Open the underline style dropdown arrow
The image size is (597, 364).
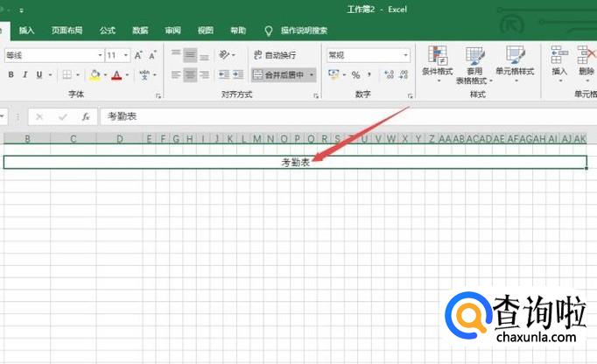click(50, 75)
